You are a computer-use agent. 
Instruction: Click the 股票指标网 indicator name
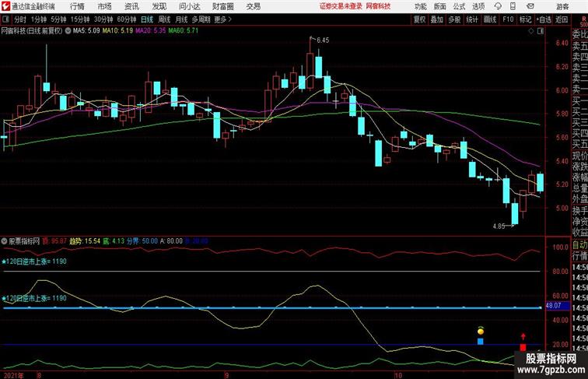point(24,241)
